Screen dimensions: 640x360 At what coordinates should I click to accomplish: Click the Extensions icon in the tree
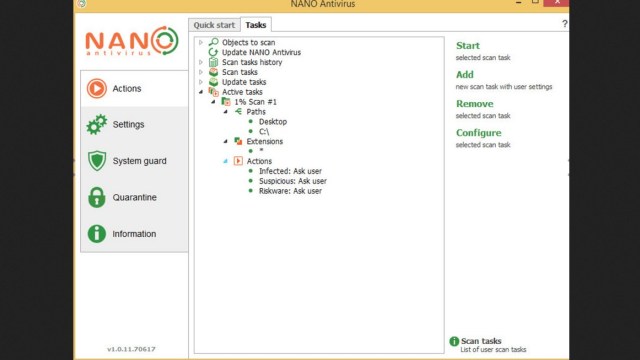(x=238, y=141)
